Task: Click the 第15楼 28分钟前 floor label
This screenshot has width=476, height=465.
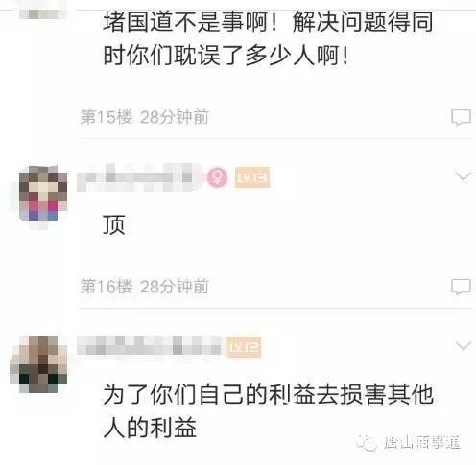Action: (145, 117)
